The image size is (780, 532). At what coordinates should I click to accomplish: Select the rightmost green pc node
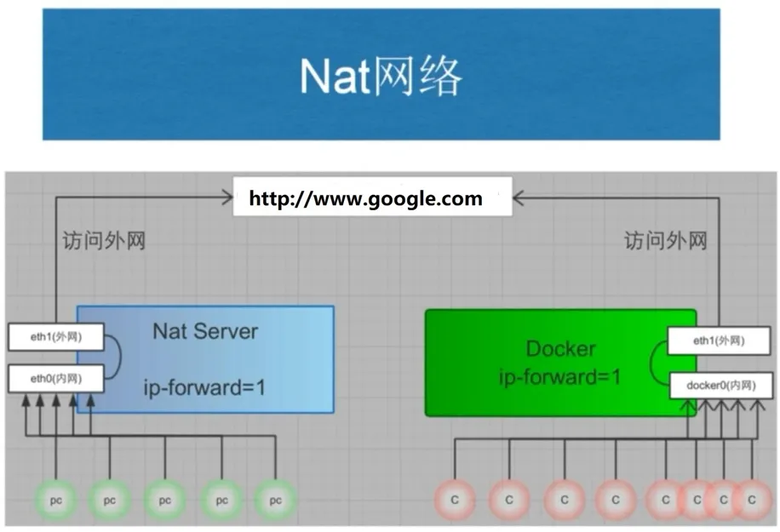click(275, 501)
